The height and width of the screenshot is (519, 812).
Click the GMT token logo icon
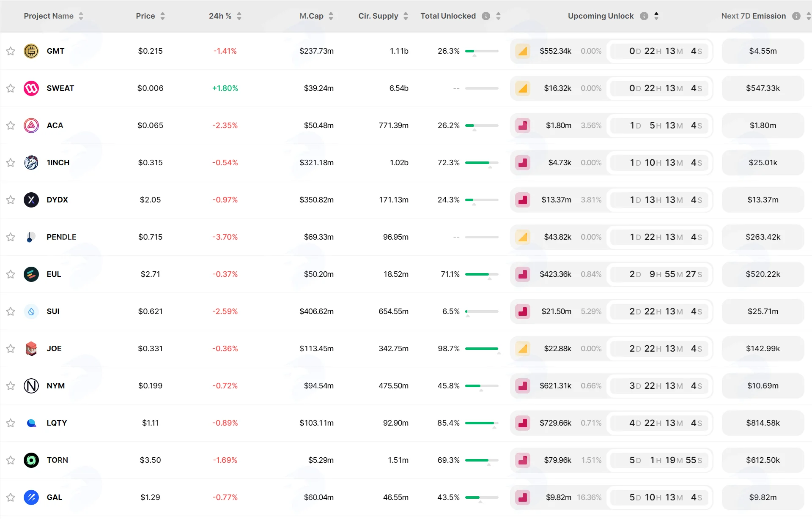click(x=31, y=51)
